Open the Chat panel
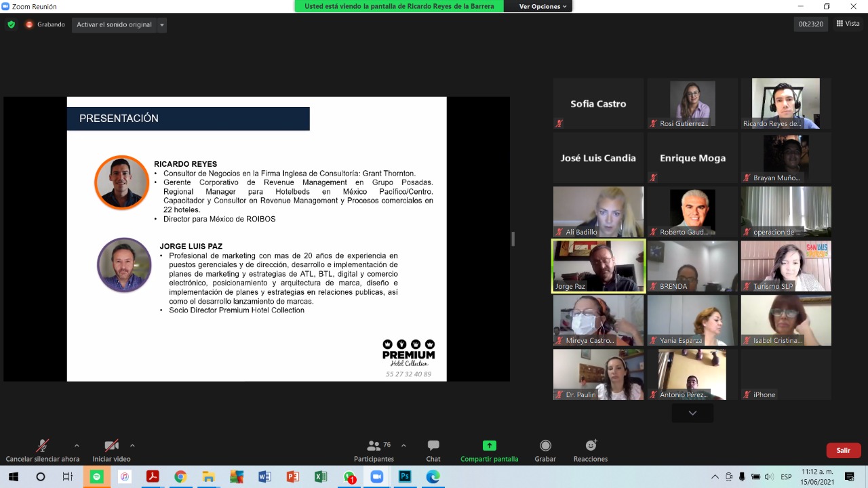 tap(433, 450)
